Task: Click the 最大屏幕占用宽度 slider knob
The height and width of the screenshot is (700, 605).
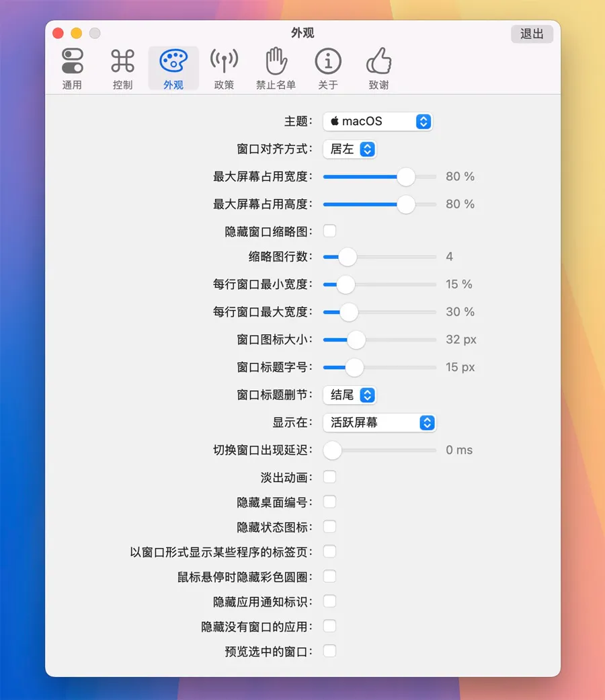Action: coord(406,177)
